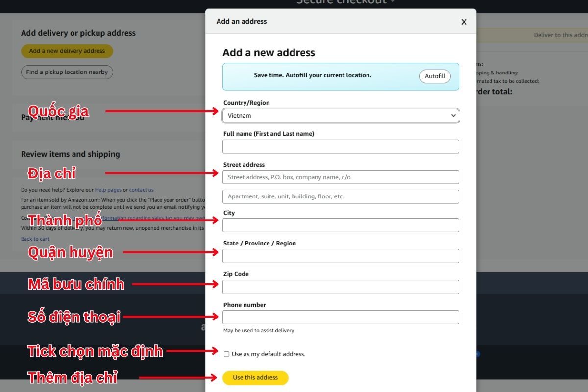Focus the State / Province / Region field
The height and width of the screenshot is (392, 588).
[x=341, y=256]
